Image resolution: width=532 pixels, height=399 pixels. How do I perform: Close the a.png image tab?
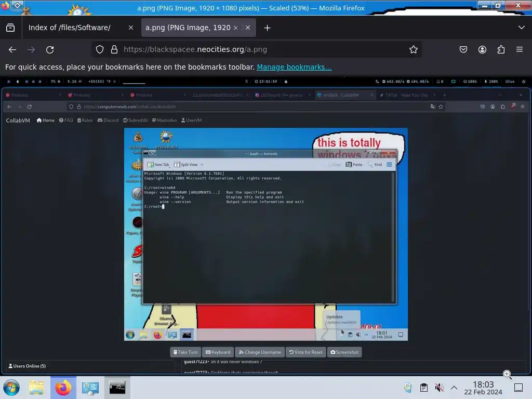[248, 28]
